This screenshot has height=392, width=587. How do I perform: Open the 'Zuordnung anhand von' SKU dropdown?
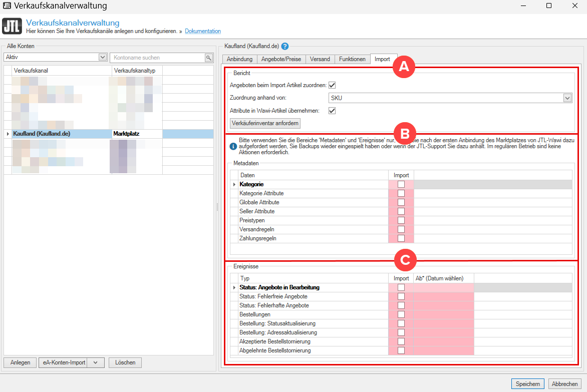click(567, 98)
